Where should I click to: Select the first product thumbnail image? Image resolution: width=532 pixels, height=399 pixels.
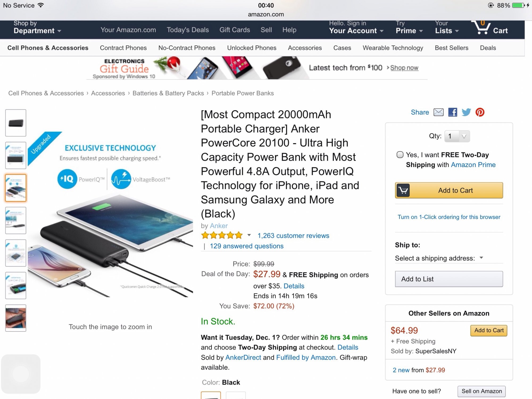click(16, 123)
